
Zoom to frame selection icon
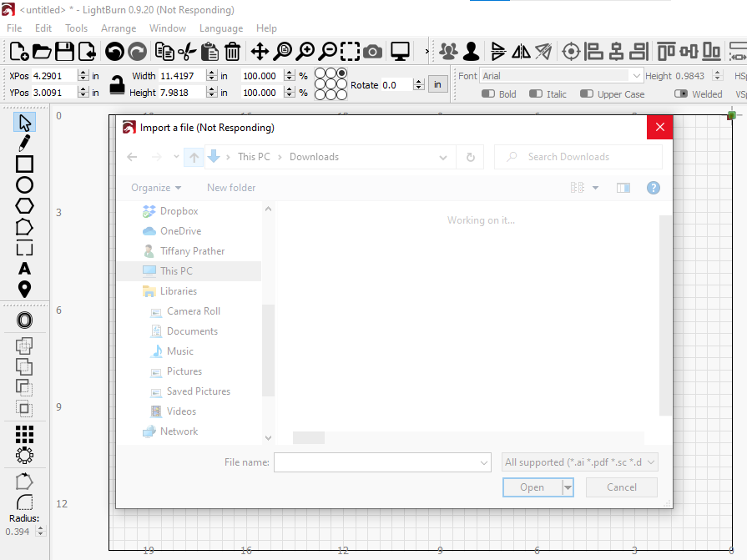(351, 51)
